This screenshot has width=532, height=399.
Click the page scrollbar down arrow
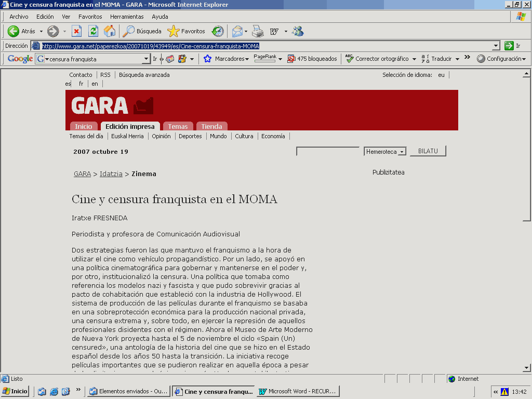coord(526,368)
